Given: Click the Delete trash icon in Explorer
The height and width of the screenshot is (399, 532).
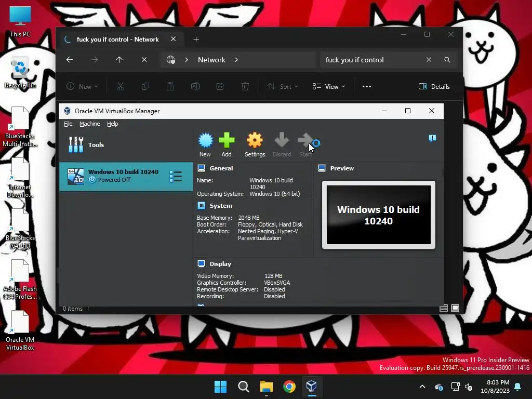Looking at the screenshot, I should (x=245, y=87).
